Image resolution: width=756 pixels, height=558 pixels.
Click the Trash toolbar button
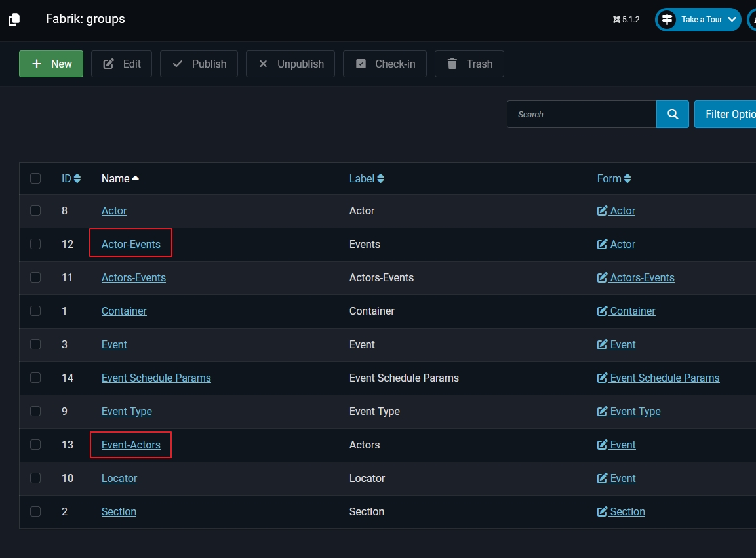469,64
